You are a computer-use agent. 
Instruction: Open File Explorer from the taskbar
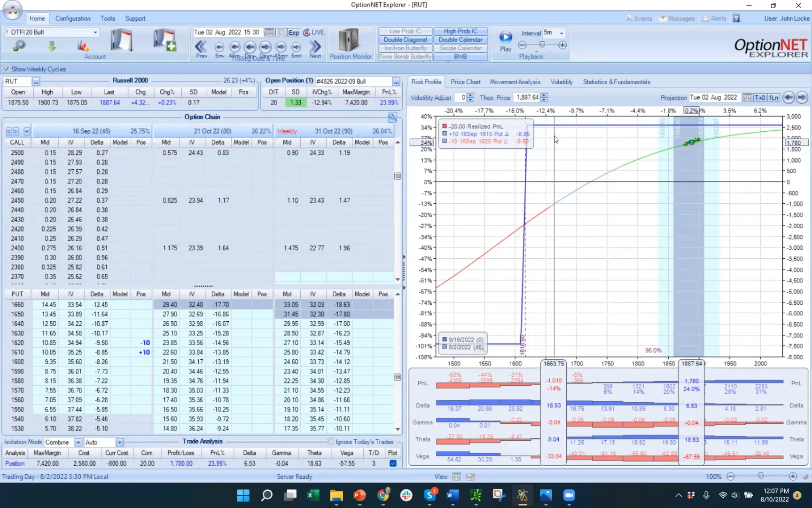[x=336, y=495]
